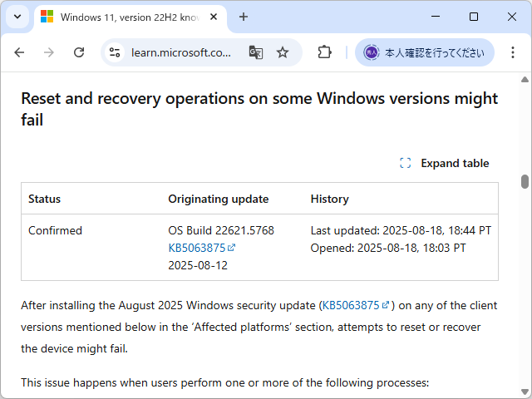This screenshot has height=399, width=532.
Task: Open the site information icon
Action: coord(116,52)
